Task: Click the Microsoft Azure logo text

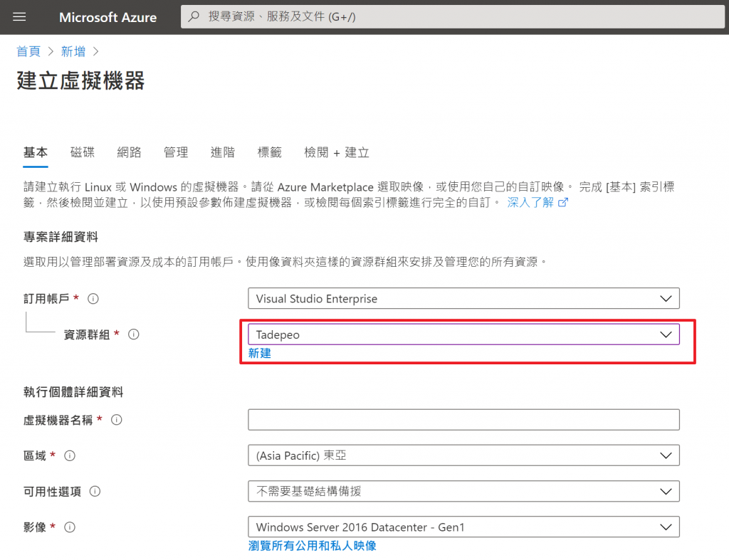Action: click(108, 17)
